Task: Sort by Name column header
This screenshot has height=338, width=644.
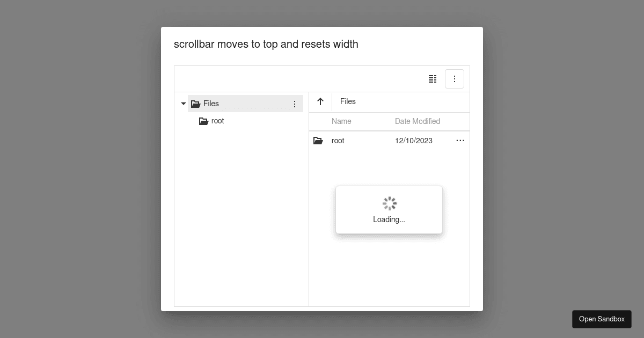Action: point(341,121)
